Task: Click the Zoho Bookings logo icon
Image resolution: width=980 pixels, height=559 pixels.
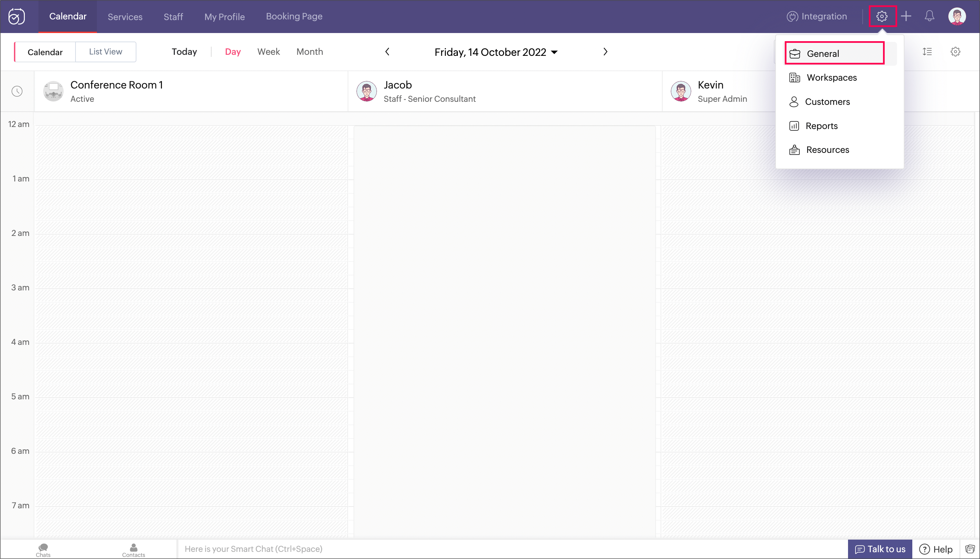Action: click(16, 16)
